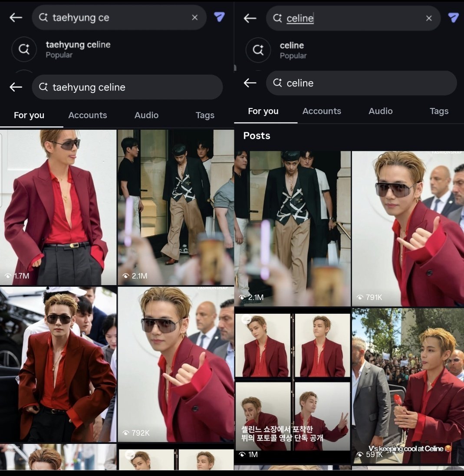Screen dimensions: 464x476
Task: Tap search sparkle icon in 'taehyung ce' field
Action: click(x=43, y=17)
